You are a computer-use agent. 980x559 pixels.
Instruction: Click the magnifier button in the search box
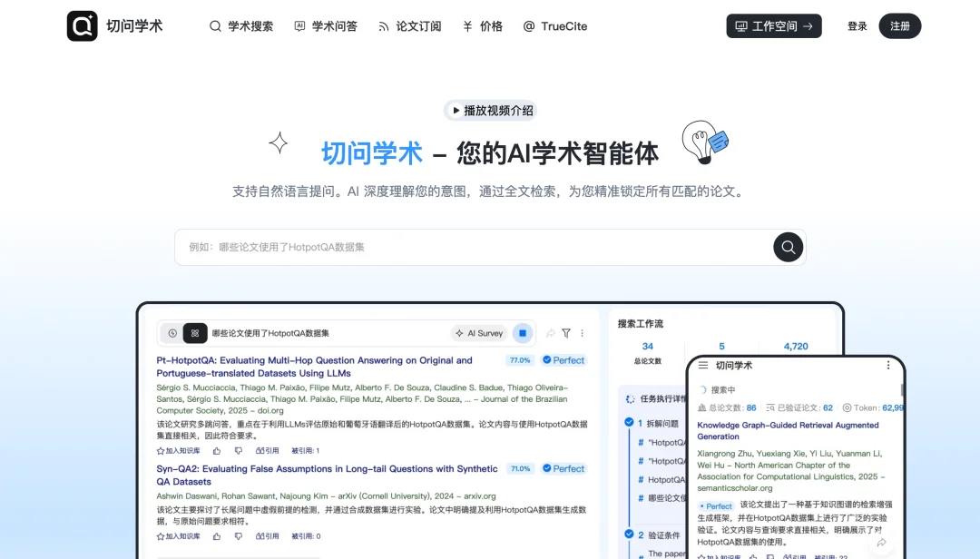click(788, 247)
